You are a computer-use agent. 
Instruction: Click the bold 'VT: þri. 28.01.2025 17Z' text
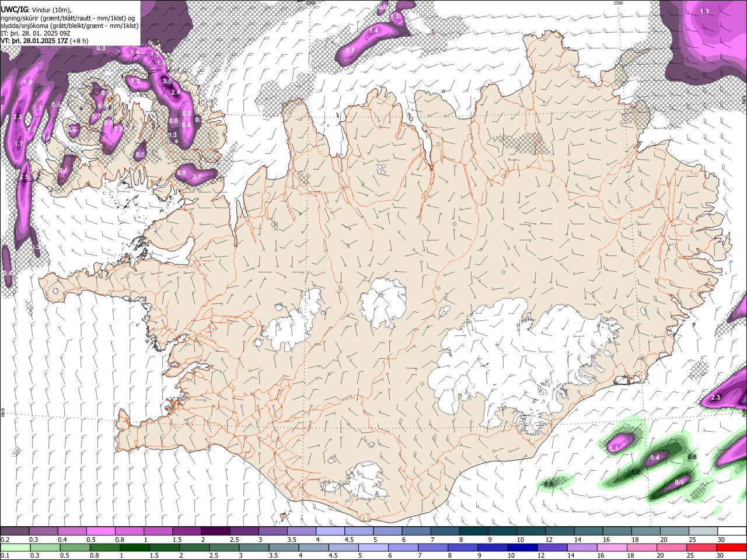click(x=36, y=41)
